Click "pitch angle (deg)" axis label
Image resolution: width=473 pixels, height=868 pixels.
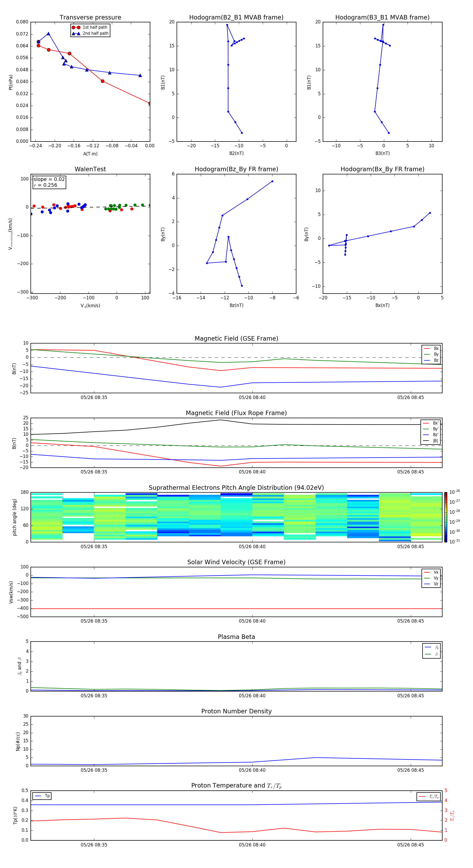(14, 517)
